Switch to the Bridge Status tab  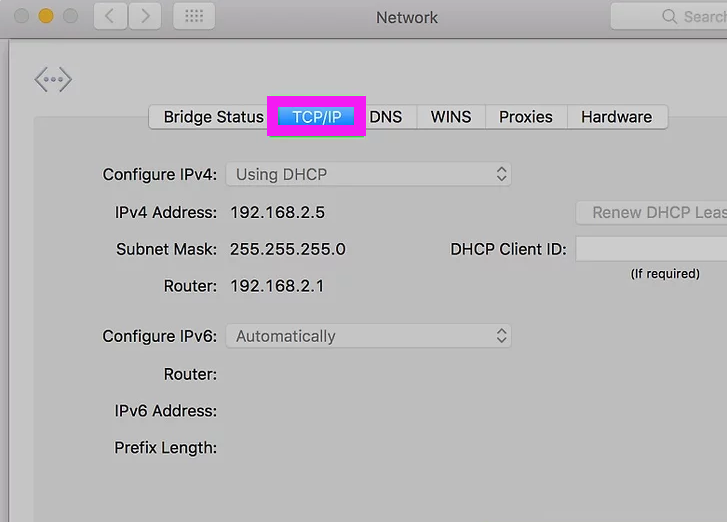(213, 117)
